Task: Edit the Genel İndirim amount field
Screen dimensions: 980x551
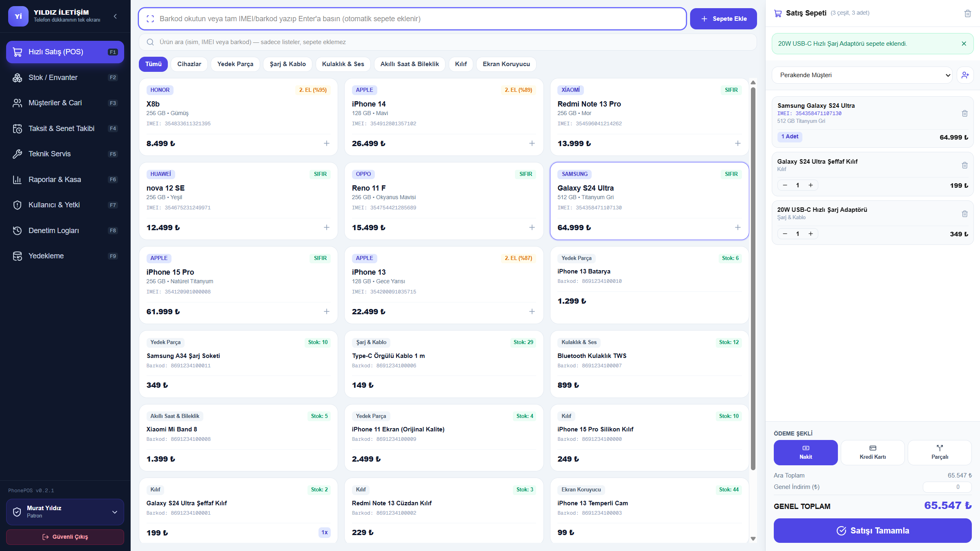Action: 947,487
